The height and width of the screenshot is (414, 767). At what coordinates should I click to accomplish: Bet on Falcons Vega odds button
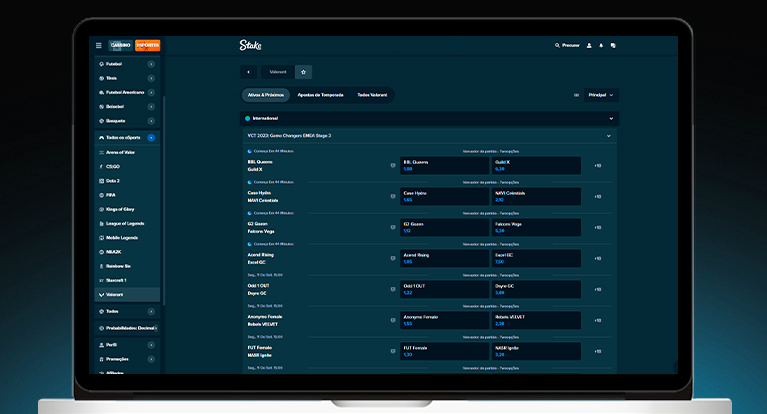tap(536, 227)
